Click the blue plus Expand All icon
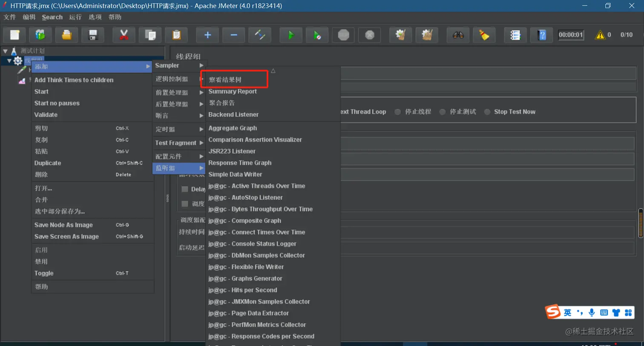Viewport: 644px width, 346px height. pyautogui.click(x=207, y=35)
